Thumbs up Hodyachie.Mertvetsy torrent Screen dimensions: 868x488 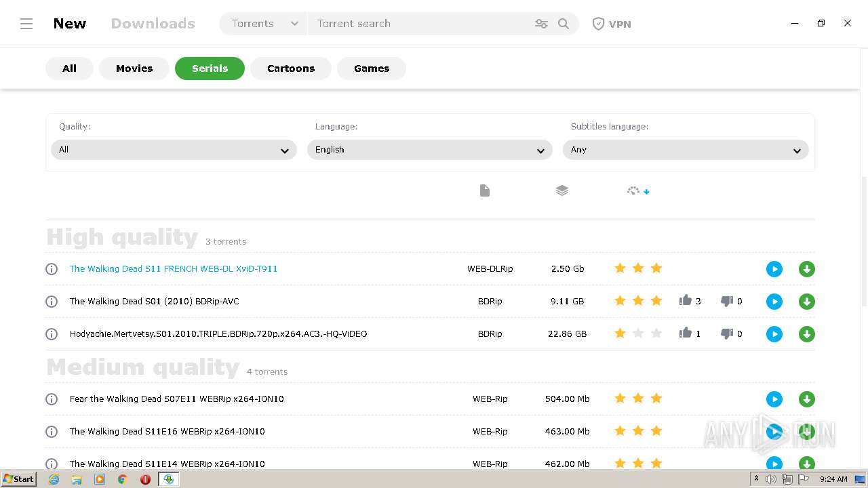(686, 333)
